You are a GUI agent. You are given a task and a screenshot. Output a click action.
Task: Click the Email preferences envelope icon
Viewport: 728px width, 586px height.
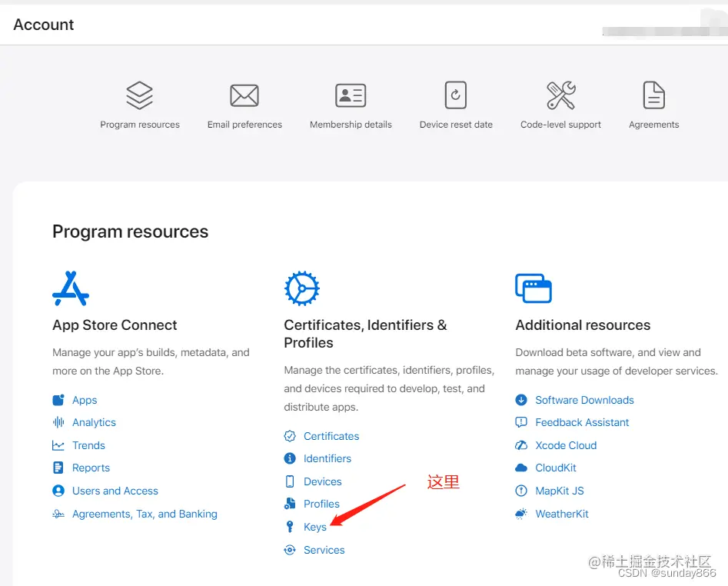tap(244, 95)
